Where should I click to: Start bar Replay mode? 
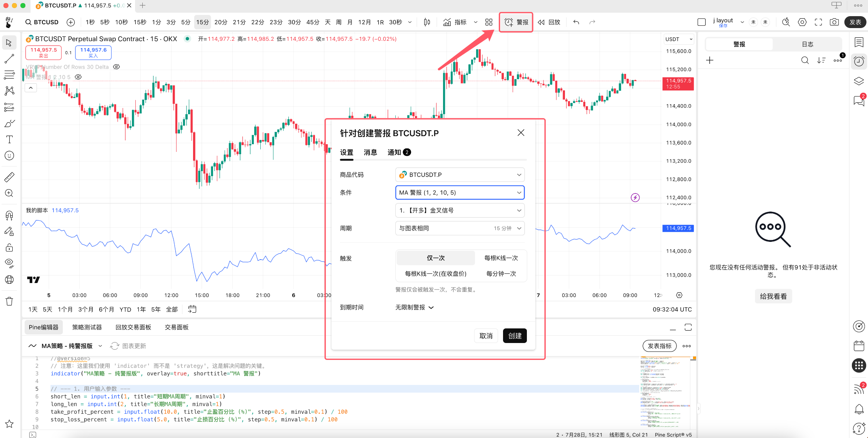(x=549, y=22)
